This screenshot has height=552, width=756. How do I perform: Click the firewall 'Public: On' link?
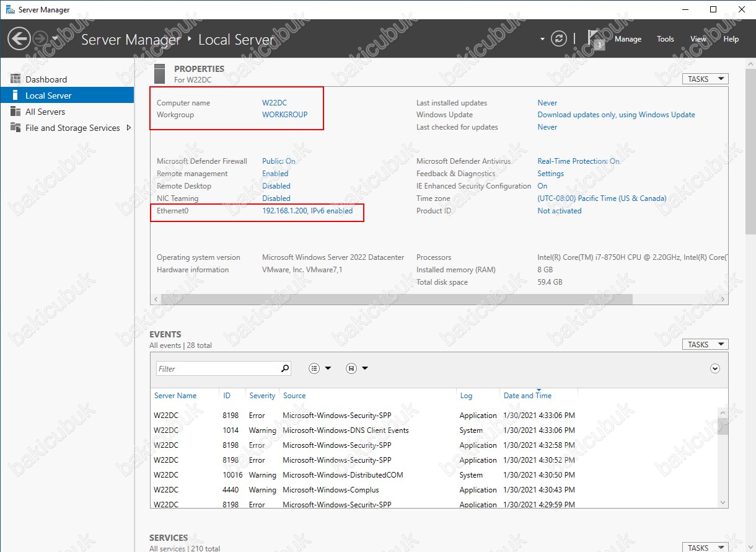point(279,161)
